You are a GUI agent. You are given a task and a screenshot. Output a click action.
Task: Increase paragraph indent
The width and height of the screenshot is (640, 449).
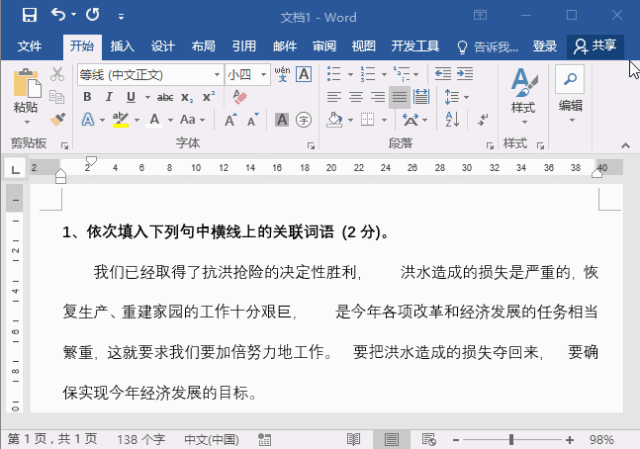465,74
